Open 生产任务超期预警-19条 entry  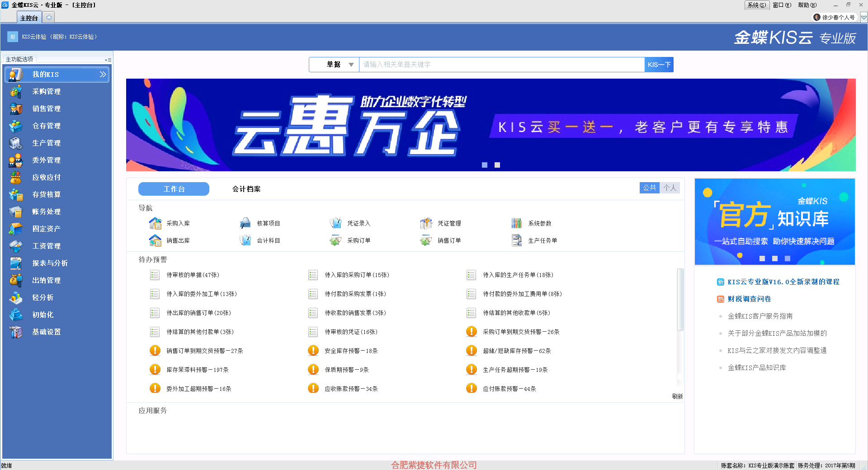pyautogui.click(x=515, y=370)
